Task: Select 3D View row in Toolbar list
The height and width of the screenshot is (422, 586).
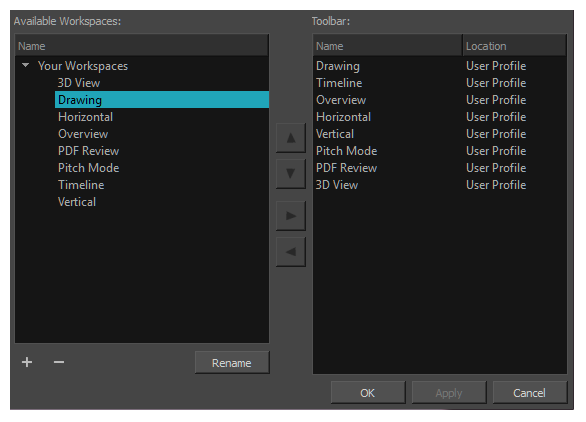Action: pos(440,185)
